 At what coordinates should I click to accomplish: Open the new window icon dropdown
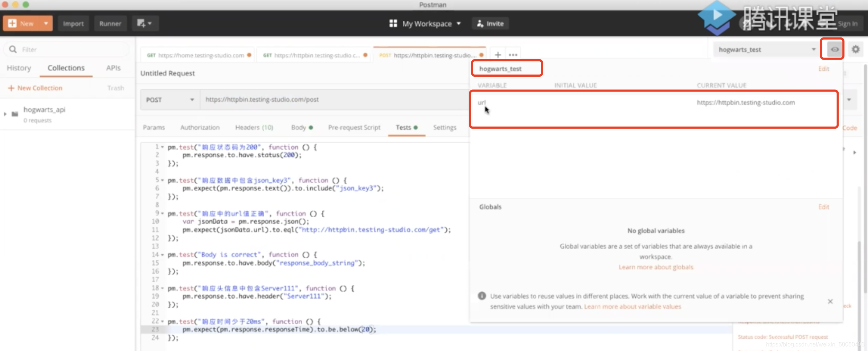coord(144,24)
